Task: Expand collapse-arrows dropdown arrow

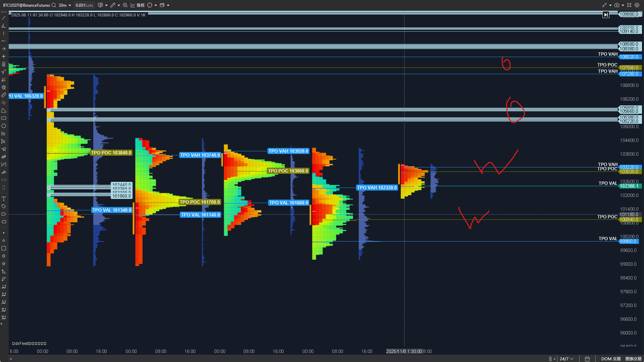Action: 610,5
